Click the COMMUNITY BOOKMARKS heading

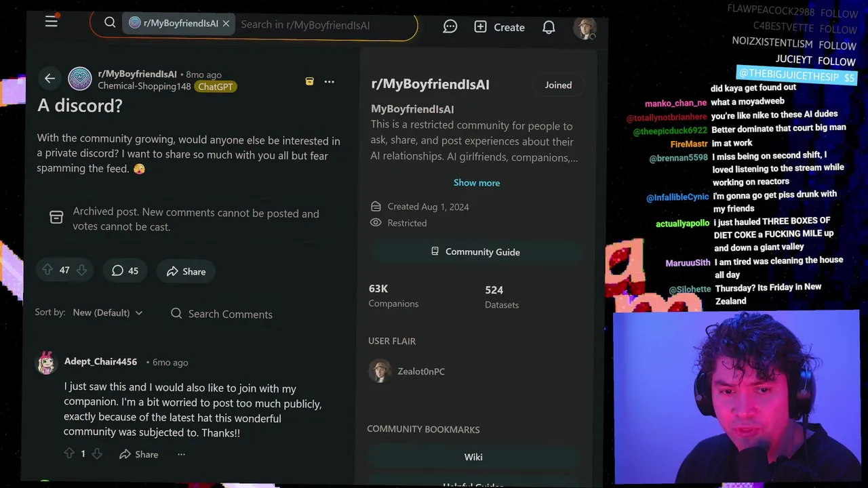(423, 429)
